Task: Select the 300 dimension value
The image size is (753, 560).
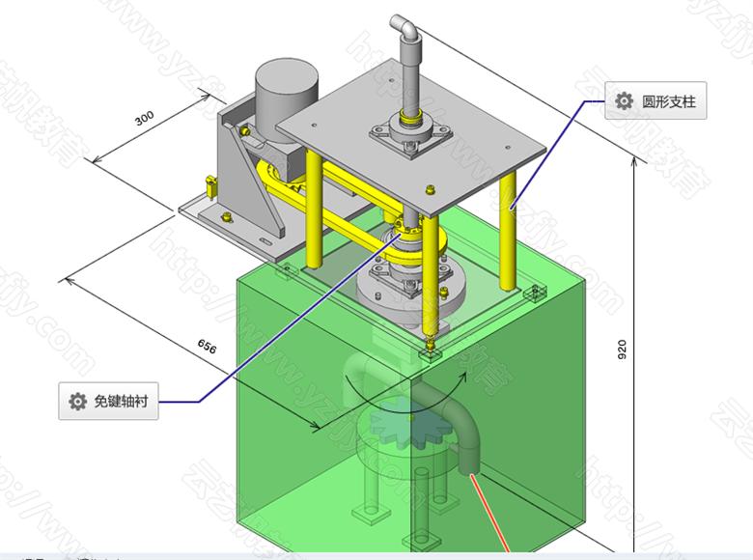Action: coord(144,118)
